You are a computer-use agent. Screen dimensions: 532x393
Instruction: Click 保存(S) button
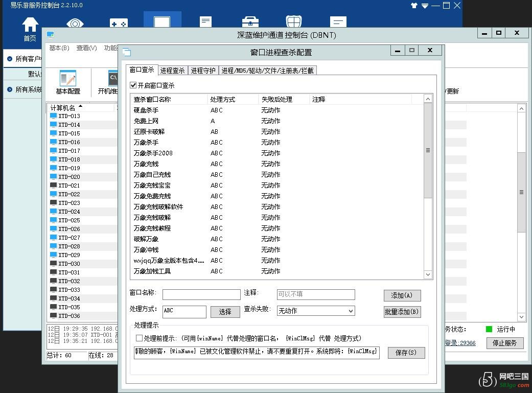click(406, 353)
